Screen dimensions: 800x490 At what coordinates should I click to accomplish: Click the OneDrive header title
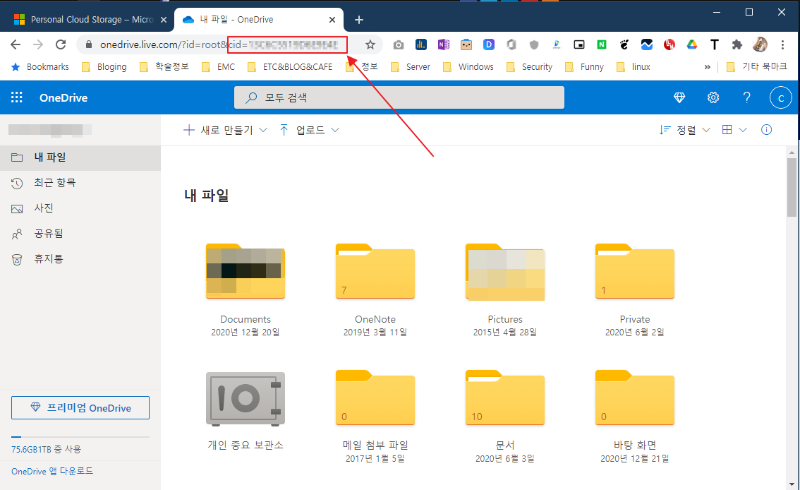[x=63, y=98]
